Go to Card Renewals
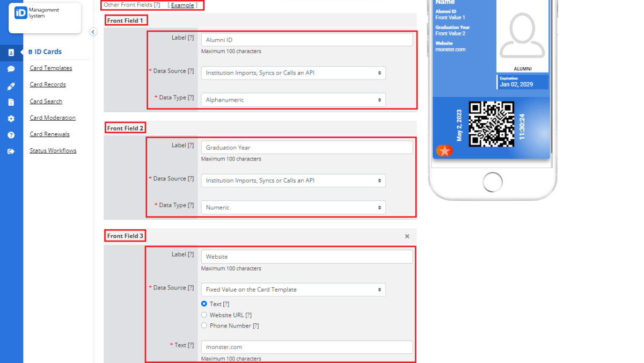 50,134
